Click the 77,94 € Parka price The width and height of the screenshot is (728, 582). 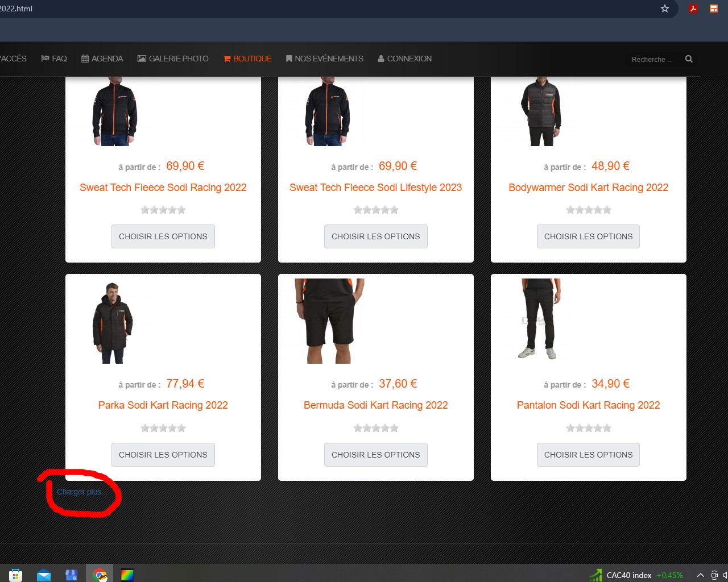185,384
